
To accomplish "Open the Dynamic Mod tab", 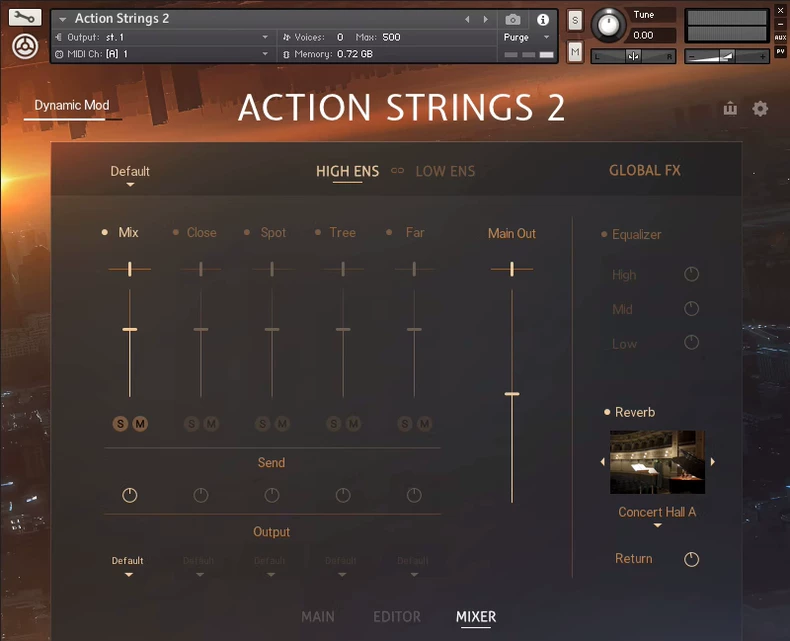I will pos(72,105).
